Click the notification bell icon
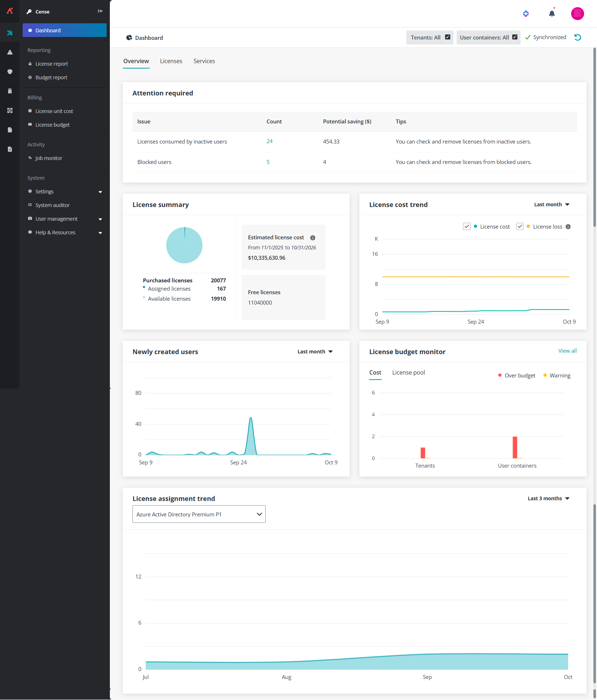 point(552,14)
